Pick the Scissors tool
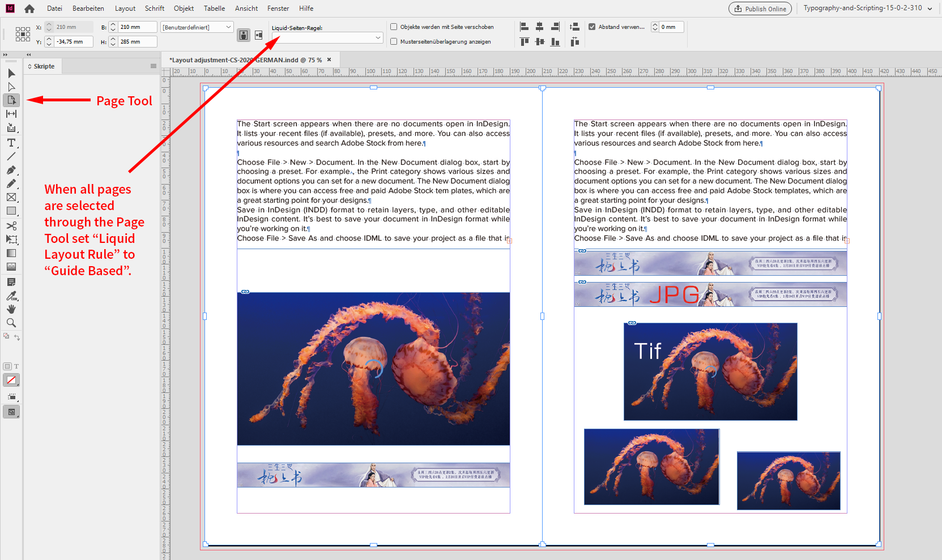Viewport: 942px width, 560px height. click(x=11, y=225)
